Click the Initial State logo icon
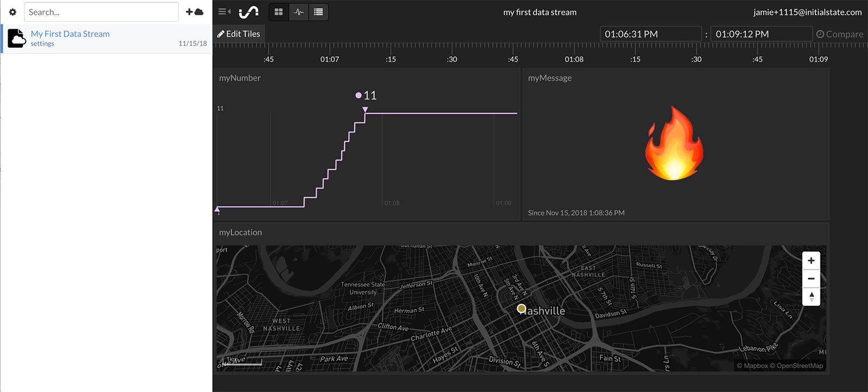The height and width of the screenshot is (392, 868). [248, 12]
